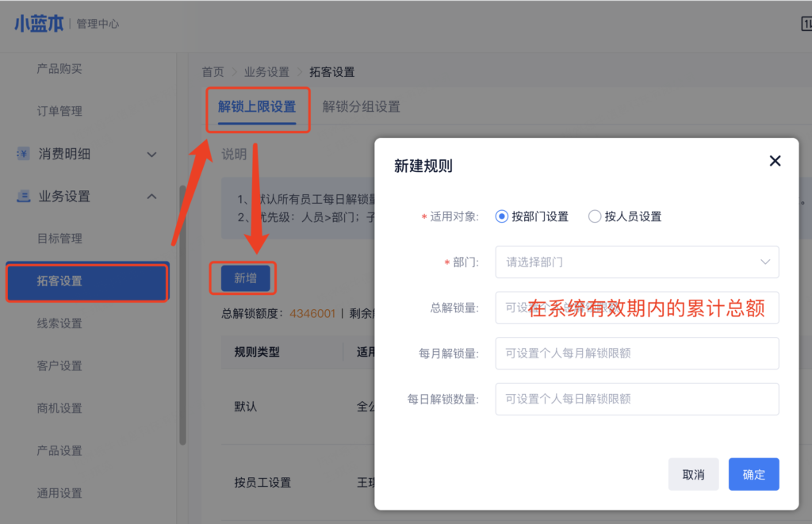The image size is (812, 524).
Task: Open the 请选择部门 dropdown
Action: [637, 262]
